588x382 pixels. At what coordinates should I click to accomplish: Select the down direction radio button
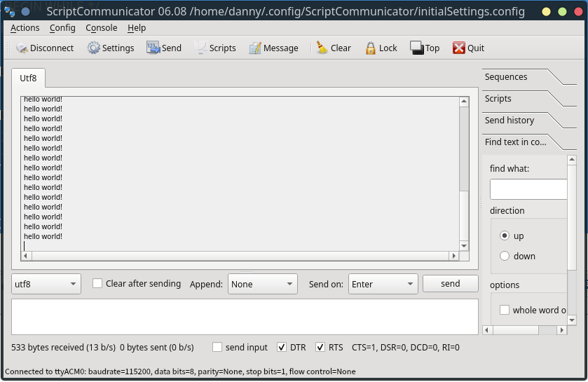505,256
